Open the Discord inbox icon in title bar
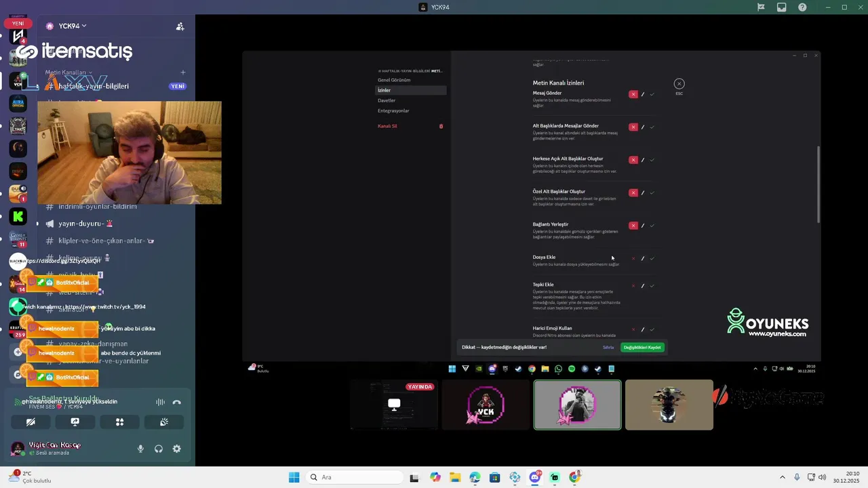Screen dimensions: 868x488 coord(781,7)
